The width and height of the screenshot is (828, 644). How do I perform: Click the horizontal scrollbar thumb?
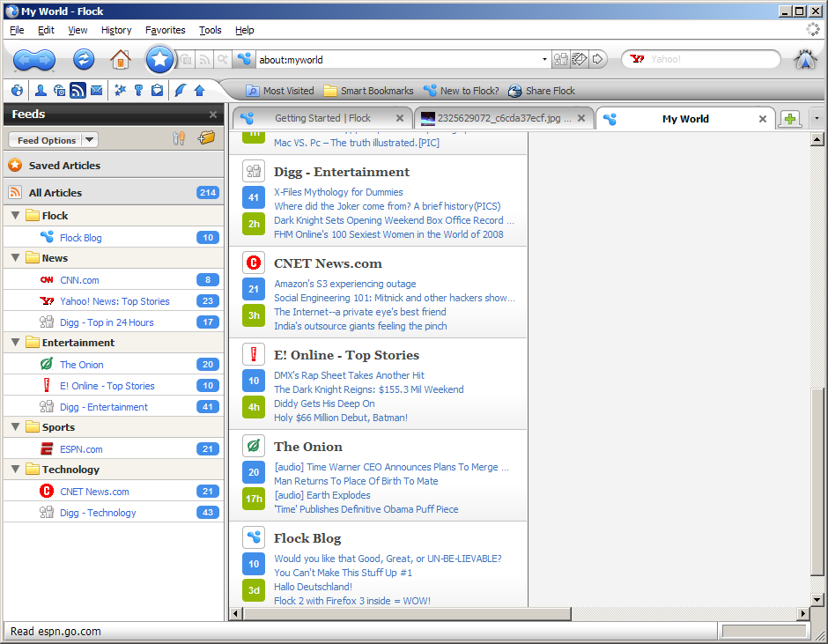[407, 613]
